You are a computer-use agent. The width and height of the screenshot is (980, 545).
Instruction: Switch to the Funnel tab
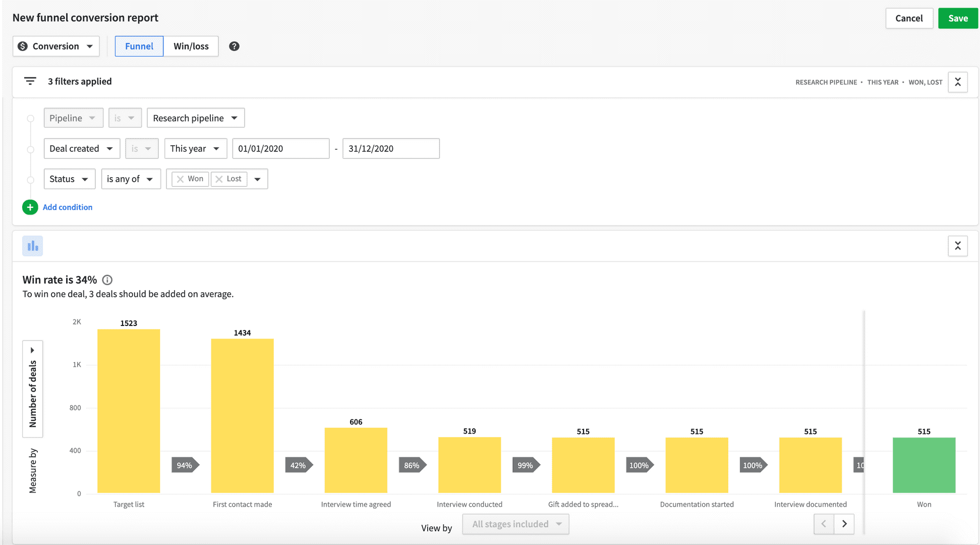coord(139,46)
